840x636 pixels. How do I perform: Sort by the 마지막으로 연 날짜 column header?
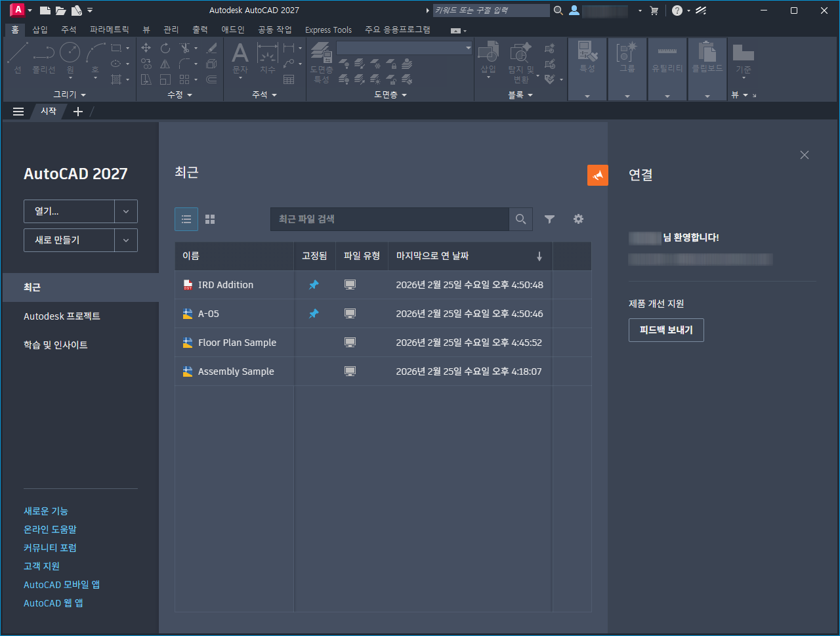point(470,256)
